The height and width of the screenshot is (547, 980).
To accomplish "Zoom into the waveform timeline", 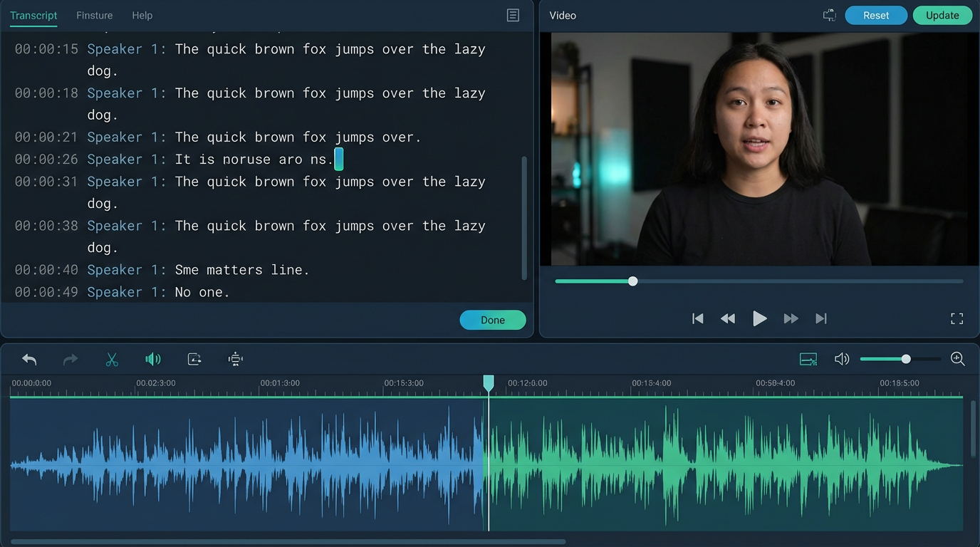I will (958, 359).
